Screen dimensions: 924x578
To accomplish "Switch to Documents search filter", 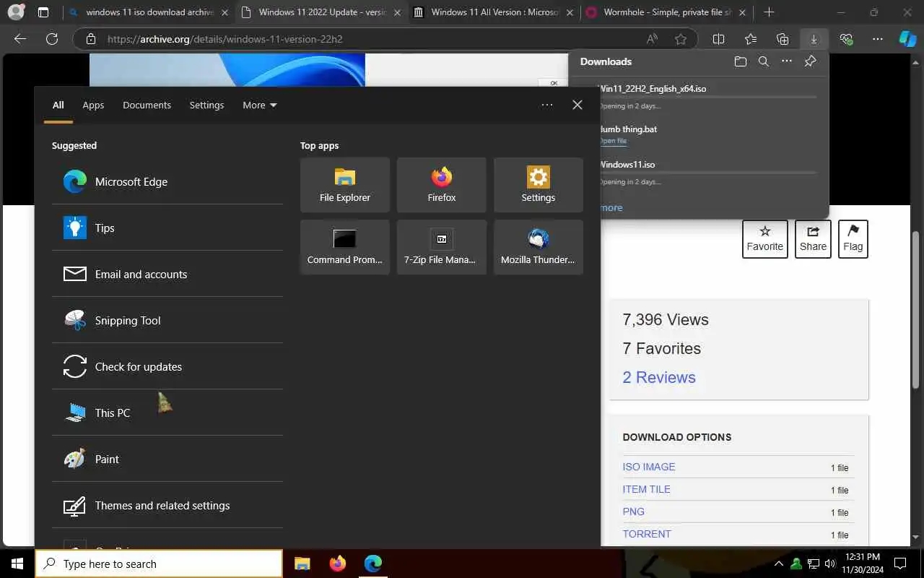I will pyautogui.click(x=147, y=105).
